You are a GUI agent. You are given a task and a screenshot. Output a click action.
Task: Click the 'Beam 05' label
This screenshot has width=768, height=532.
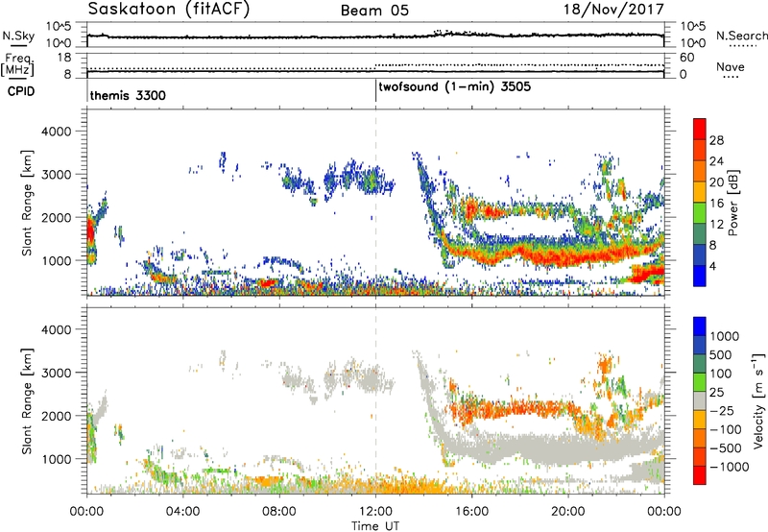pos(375,11)
